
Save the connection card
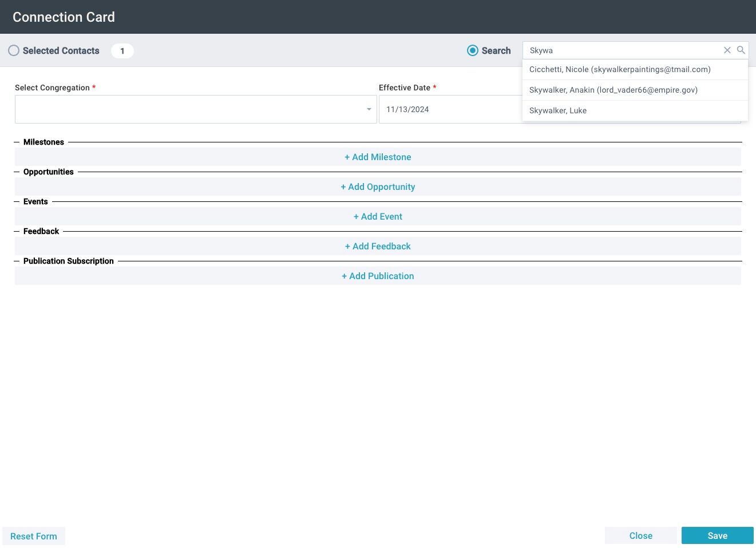point(718,535)
